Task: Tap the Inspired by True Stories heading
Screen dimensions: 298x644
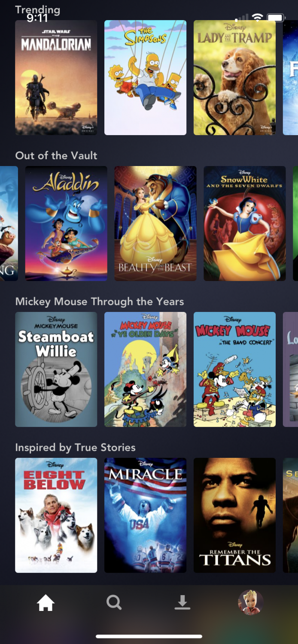Action: 75,447
